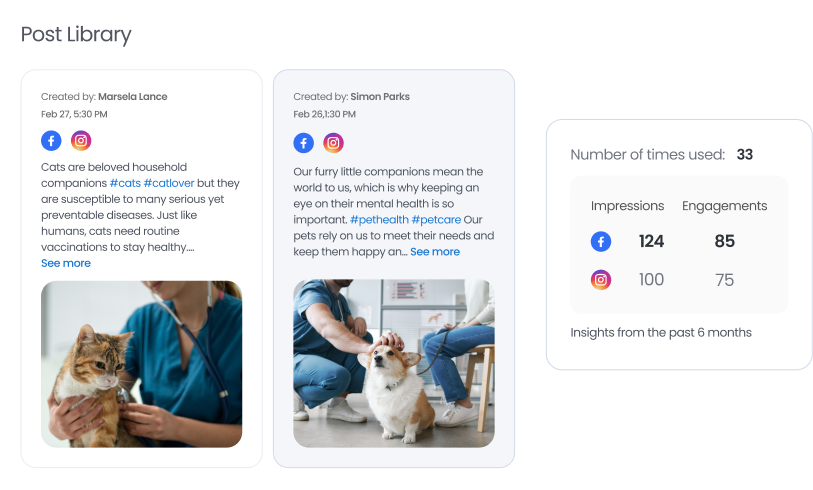Open the cat with veterinarian photo
This screenshot has width=813, height=490.
tap(142, 365)
